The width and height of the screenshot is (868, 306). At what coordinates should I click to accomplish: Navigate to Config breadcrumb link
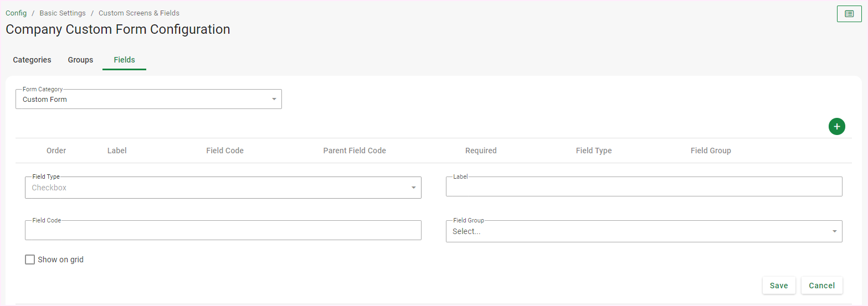tap(16, 13)
